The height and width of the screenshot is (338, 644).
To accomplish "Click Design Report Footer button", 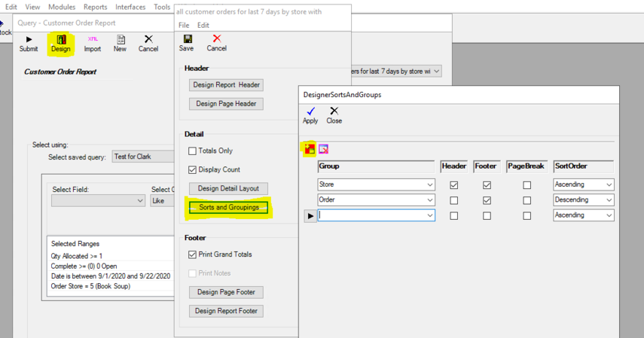I will pos(226,311).
